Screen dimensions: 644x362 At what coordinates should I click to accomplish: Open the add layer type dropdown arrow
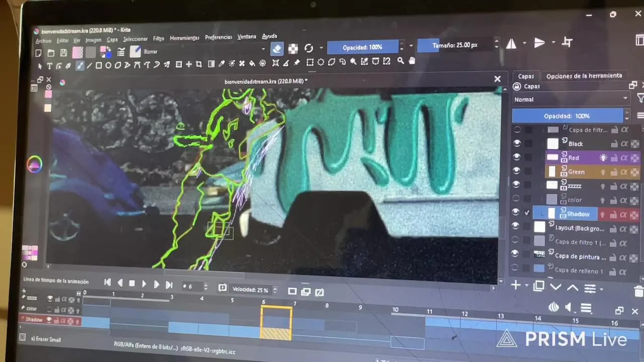(x=527, y=286)
